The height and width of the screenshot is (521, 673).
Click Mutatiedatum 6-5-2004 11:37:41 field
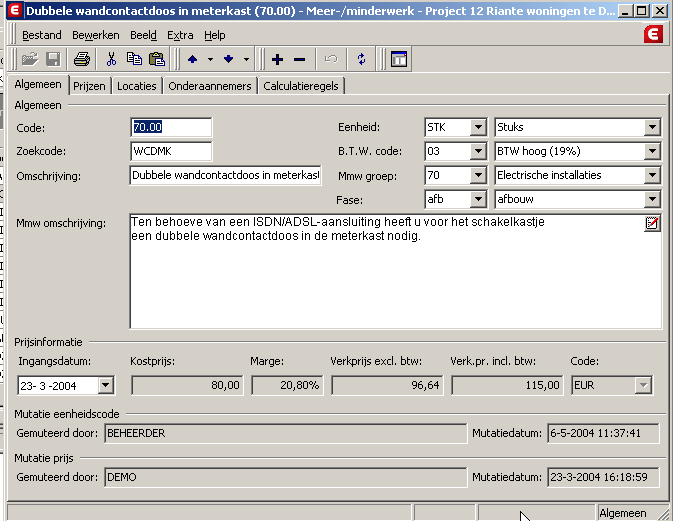click(x=603, y=433)
